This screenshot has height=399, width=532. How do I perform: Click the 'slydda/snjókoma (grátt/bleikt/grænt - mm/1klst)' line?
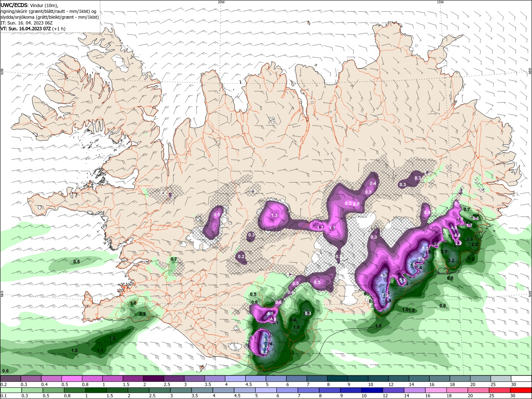pos(49,17)
